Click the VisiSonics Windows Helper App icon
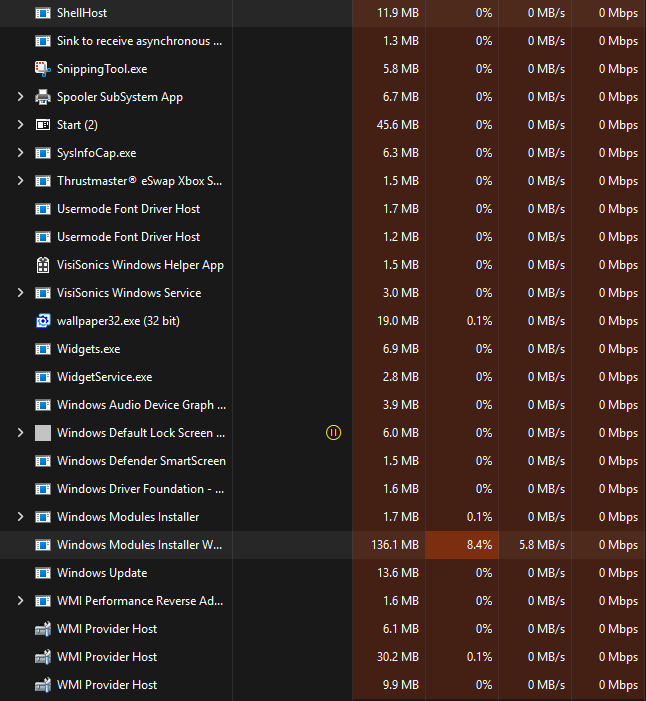 point(43,265)
